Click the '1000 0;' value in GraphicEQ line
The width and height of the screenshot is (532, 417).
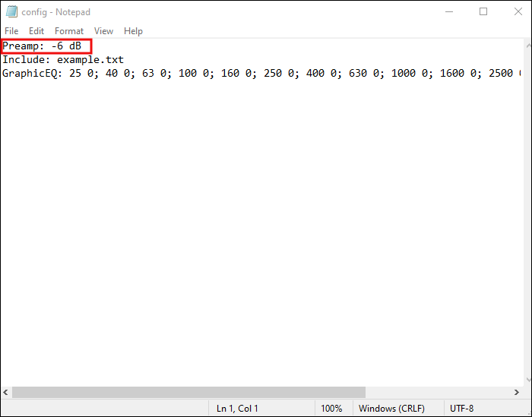(x=412, y=73)
